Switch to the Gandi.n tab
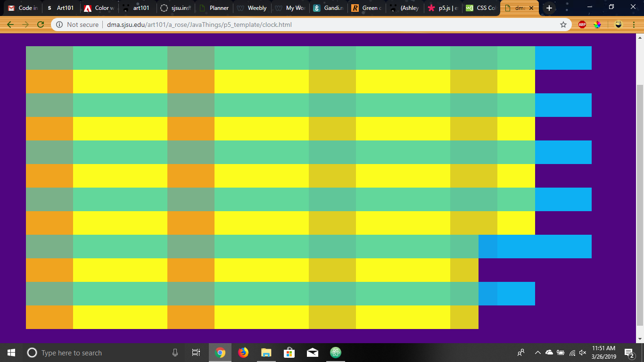 (328, 8)
